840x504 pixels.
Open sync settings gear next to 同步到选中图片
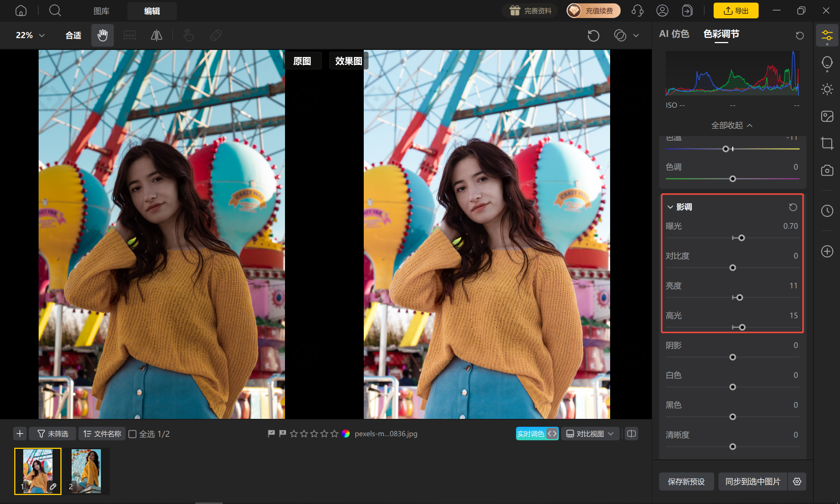click(x=797, y=481)
